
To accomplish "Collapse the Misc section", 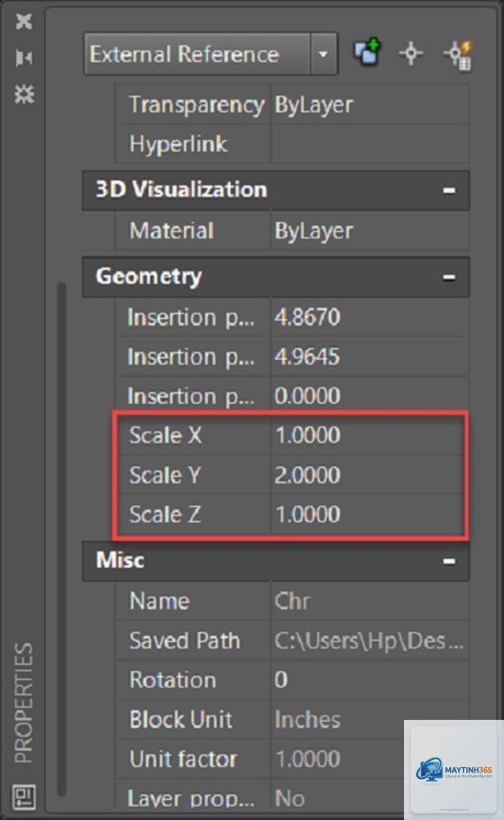I will [449, 561].
